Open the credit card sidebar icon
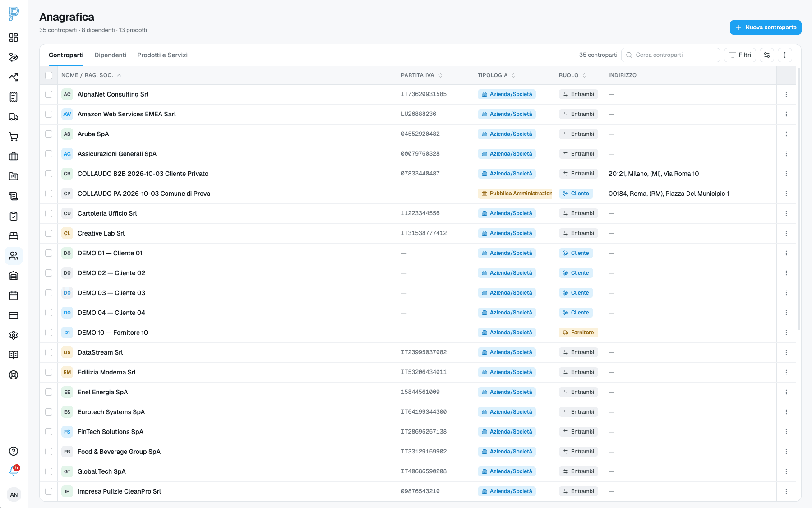The width and height of the screenshot is (812, 508). (14, 315)
